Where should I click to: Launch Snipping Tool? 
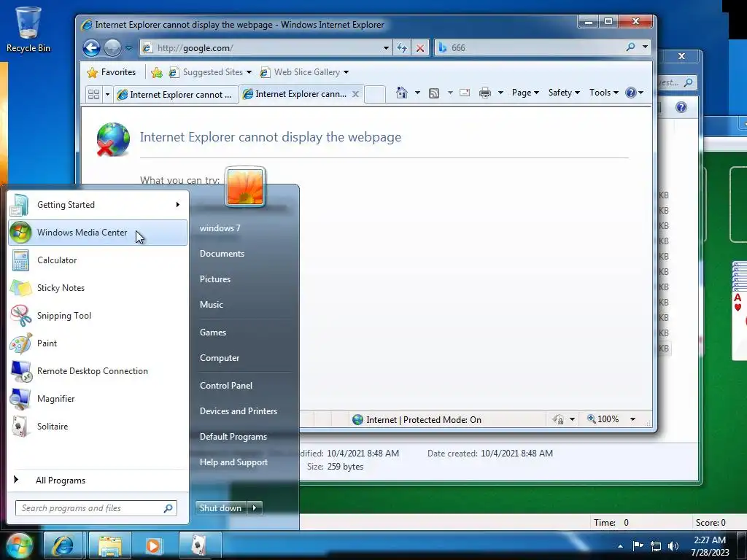98,315
